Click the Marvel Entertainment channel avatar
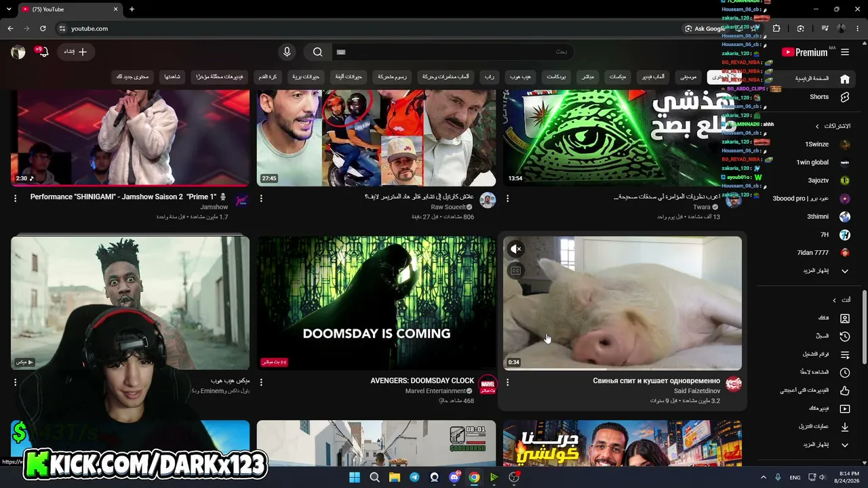This screenshot has width=868, height=488. click(x=488, y=385)
